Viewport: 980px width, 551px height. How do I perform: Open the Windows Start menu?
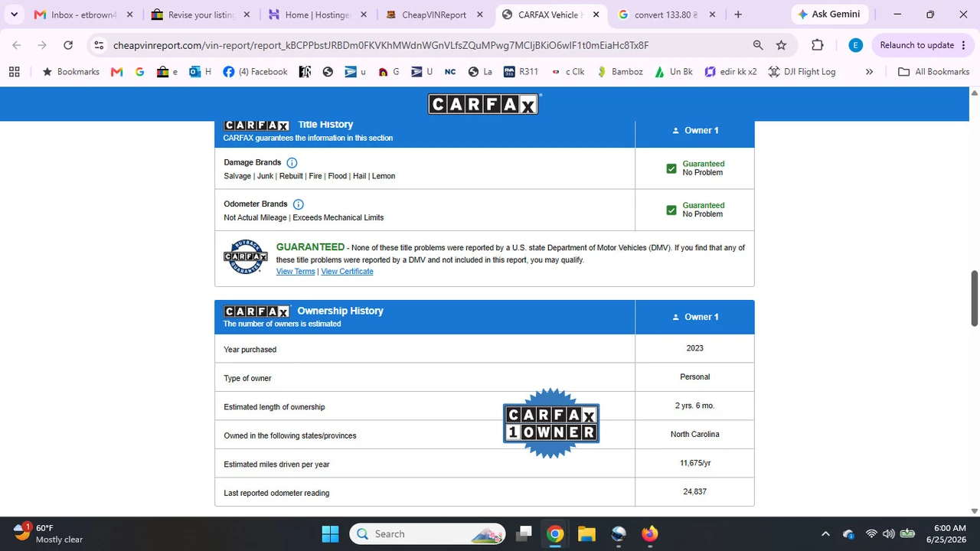click(330, 533)
